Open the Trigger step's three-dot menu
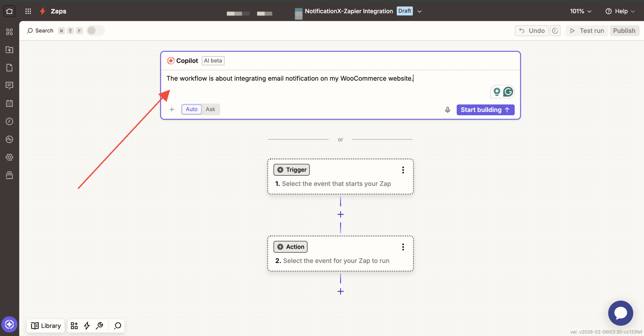This screenshot has height=336, width=644. 403,170
